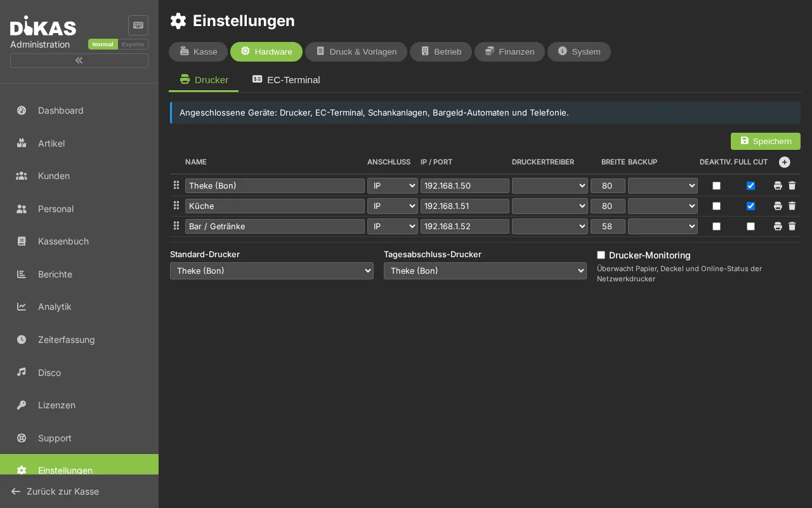This screenshot has height=508, width=812.
Task: Open Druckertreiber dropdown for Bar / Getränke
Action: tap(550, 226)
